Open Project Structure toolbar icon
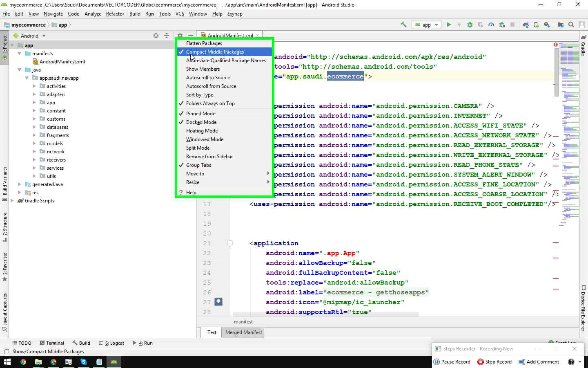Screen dimensions: 588x368 (561, 25)
